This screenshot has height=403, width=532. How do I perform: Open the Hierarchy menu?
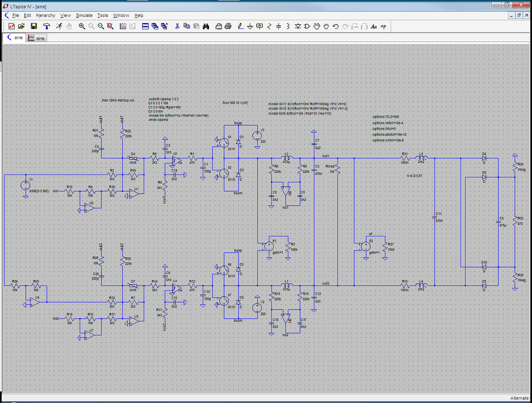click(x=45, y=15)
